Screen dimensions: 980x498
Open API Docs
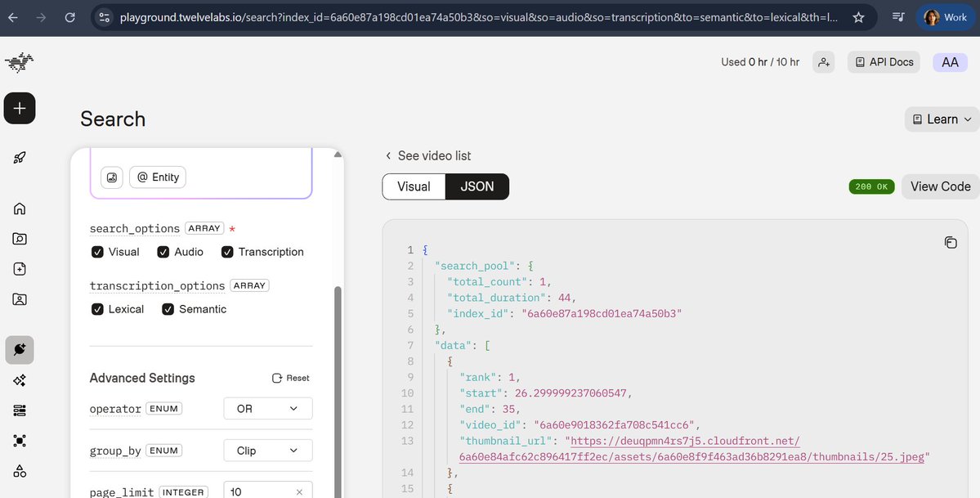[884, 62]
